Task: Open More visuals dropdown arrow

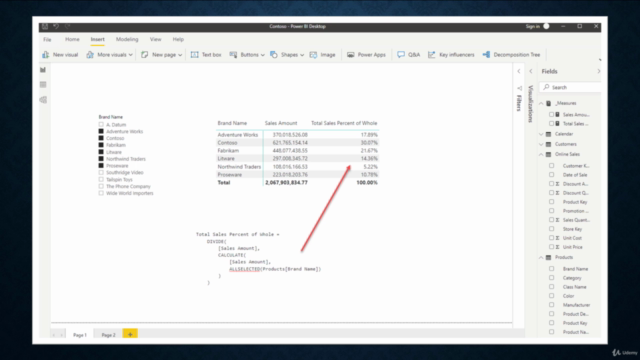Action: pyautogui.click(x=131, y=55)
